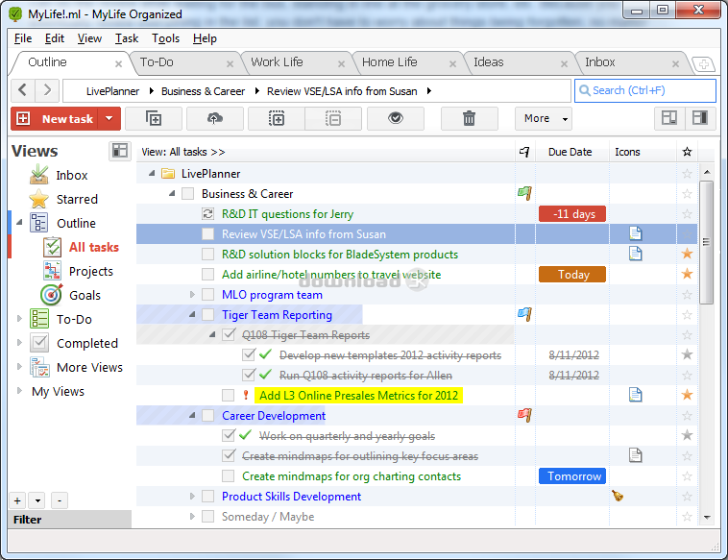Check Add L3 Online Presales Metrics checkbox

(x=228, y=395)
